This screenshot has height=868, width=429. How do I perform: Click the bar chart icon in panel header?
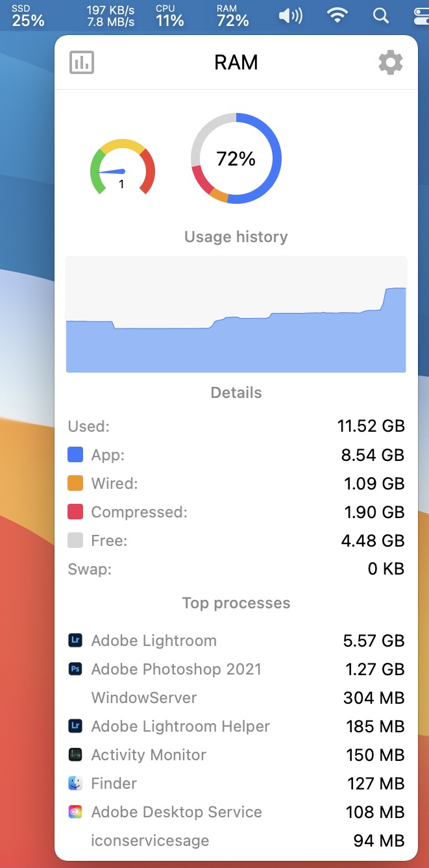pos(82,62)
